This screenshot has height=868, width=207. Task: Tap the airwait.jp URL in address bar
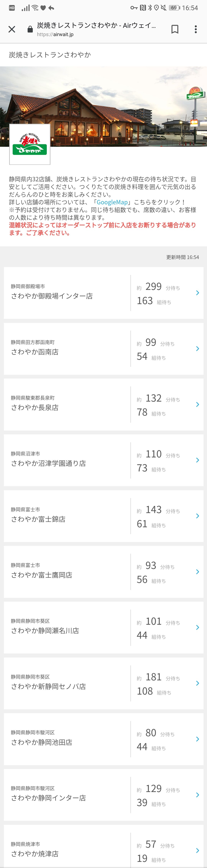pyautogui.click(x=55, y=34)
